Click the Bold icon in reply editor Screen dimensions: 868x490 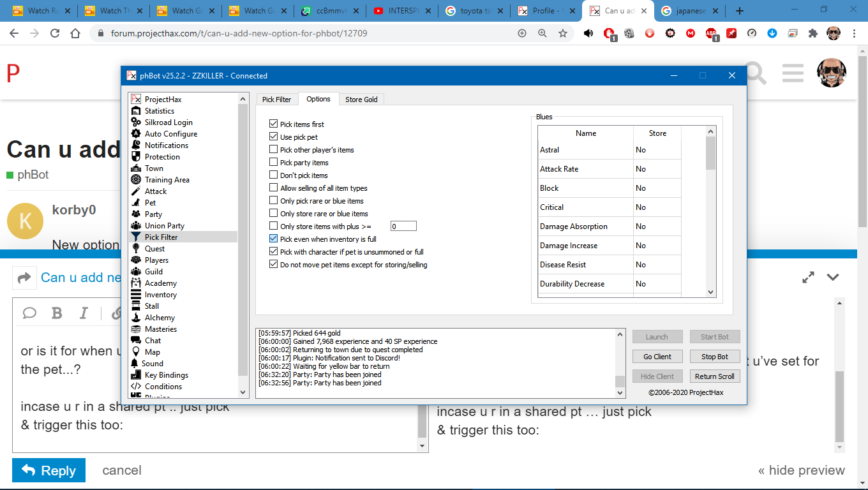57,313
